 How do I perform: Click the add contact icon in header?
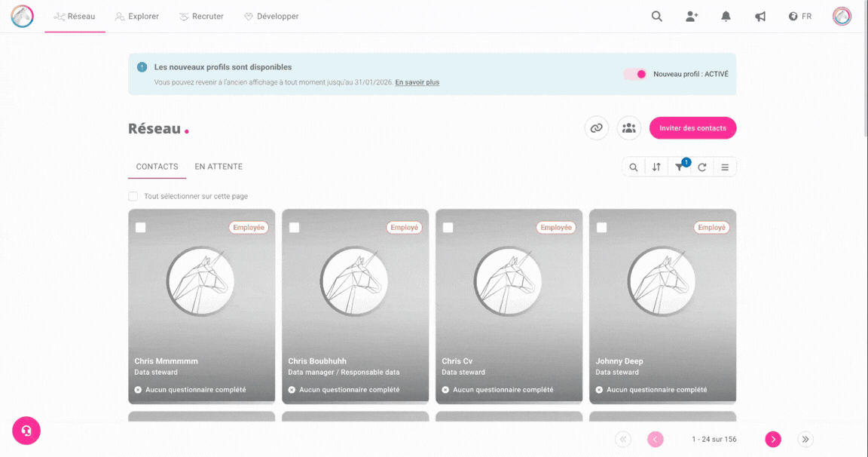pyautogui.click(x=692, y=17)
